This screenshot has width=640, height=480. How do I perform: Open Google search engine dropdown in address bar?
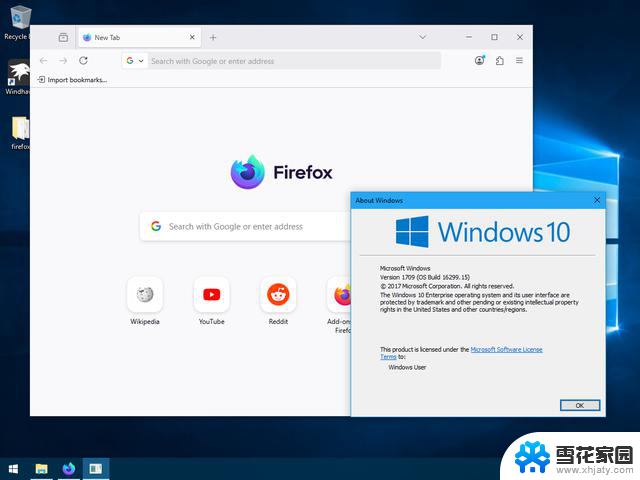point(135,61)
